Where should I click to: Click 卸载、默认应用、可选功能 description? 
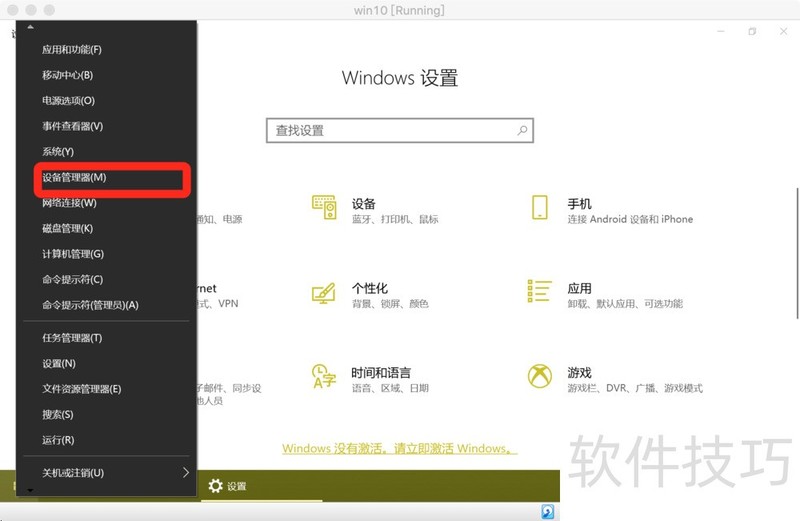click(x=625, y=304)
